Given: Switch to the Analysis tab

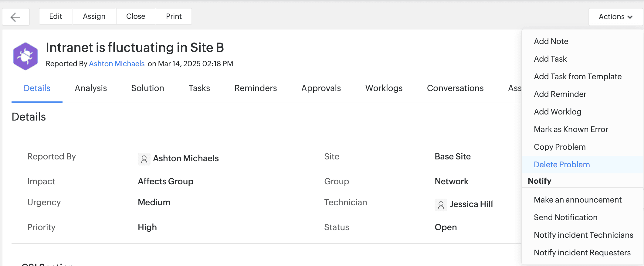Looking at the screenshot, I should [x=91, y=88].
